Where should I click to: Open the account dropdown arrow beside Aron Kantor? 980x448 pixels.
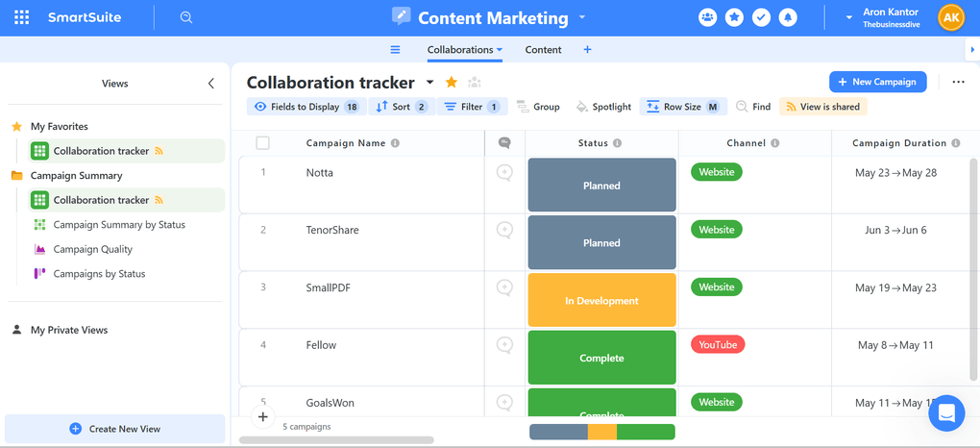tap(848, 17)
